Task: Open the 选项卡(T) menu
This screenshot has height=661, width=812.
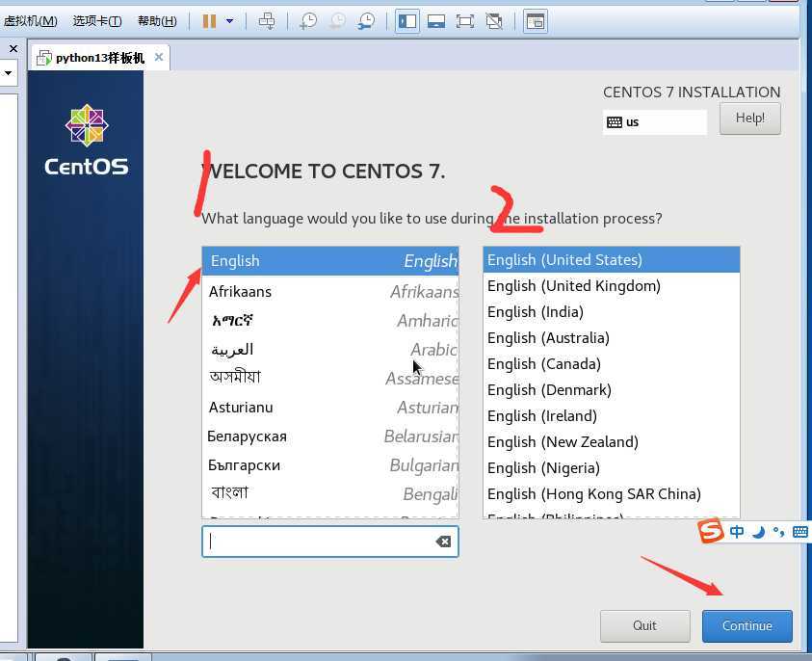Action: coord(97,21)
